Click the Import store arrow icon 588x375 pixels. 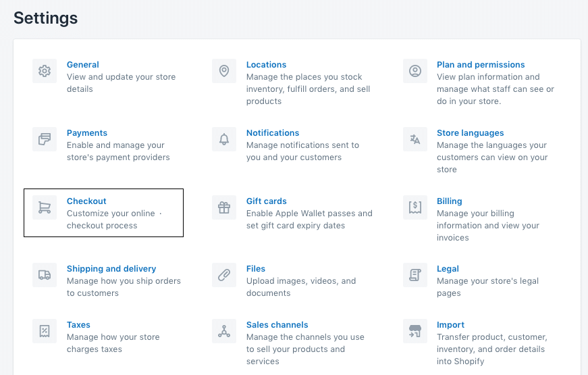click(x=415, y=331)
